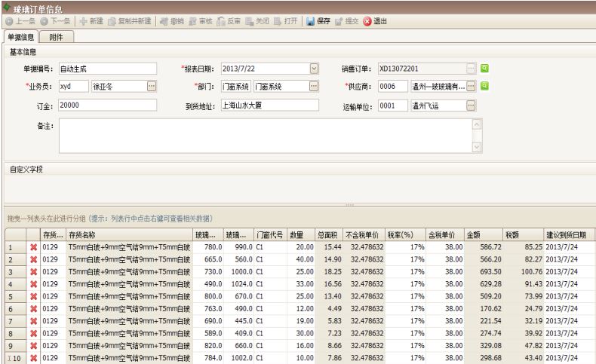Click the 税额 cell 24.79
596x364 pixels.
[x=524, y=309]
